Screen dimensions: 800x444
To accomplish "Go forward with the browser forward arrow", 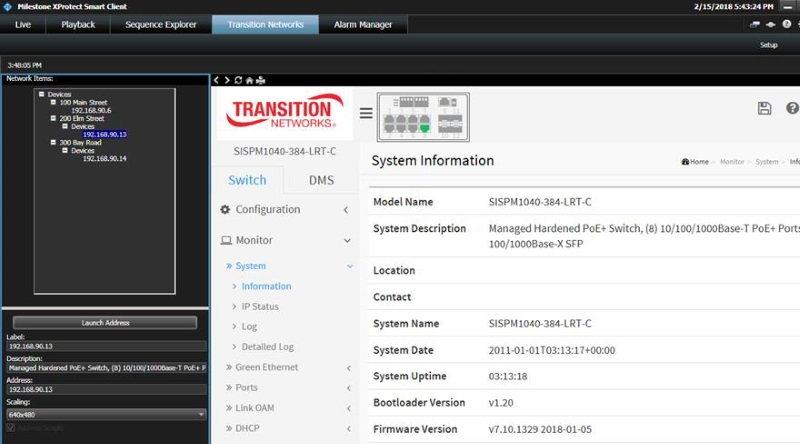I will coord(227,80).
